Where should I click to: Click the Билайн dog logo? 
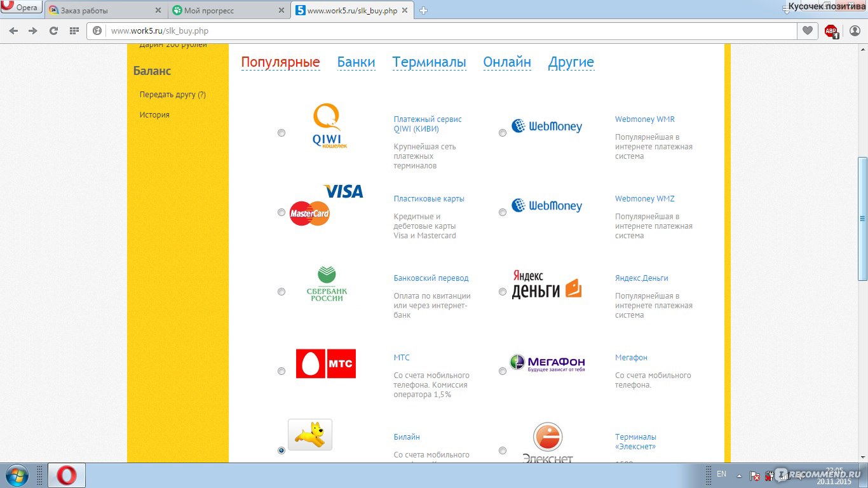[310, 435]
